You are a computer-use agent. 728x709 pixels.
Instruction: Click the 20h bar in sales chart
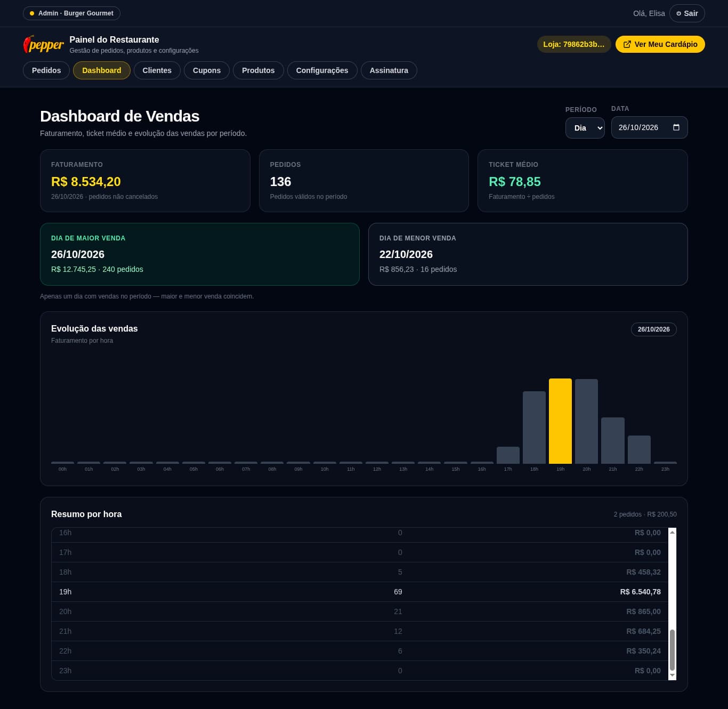coord(586,421)
